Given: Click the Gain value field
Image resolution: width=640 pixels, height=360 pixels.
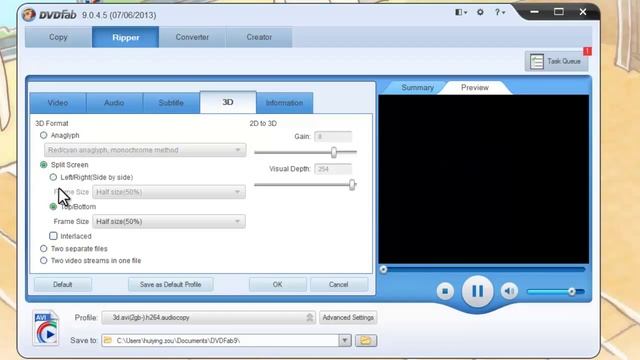Looking at the screenshot, I should click(x=333, y=136).
